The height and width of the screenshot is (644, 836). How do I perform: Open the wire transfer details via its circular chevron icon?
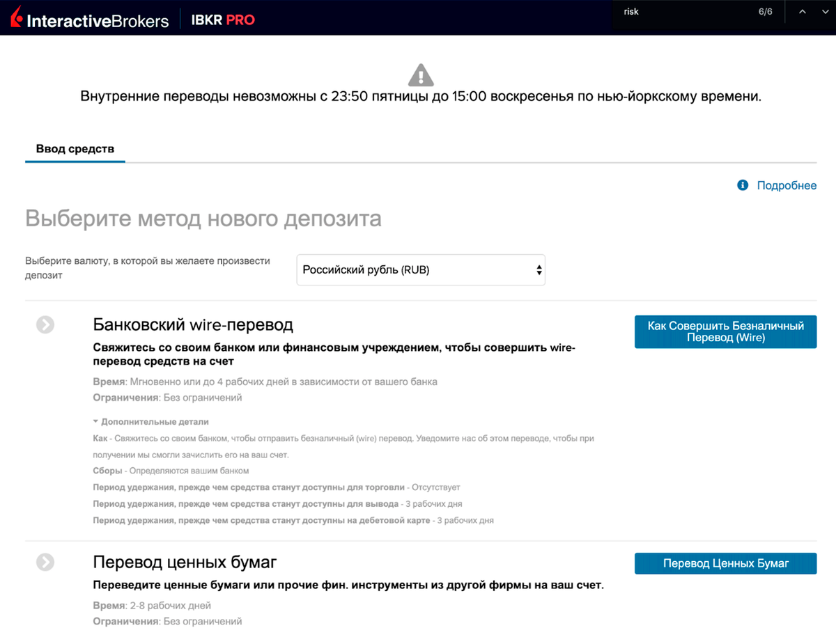point(45,324)
